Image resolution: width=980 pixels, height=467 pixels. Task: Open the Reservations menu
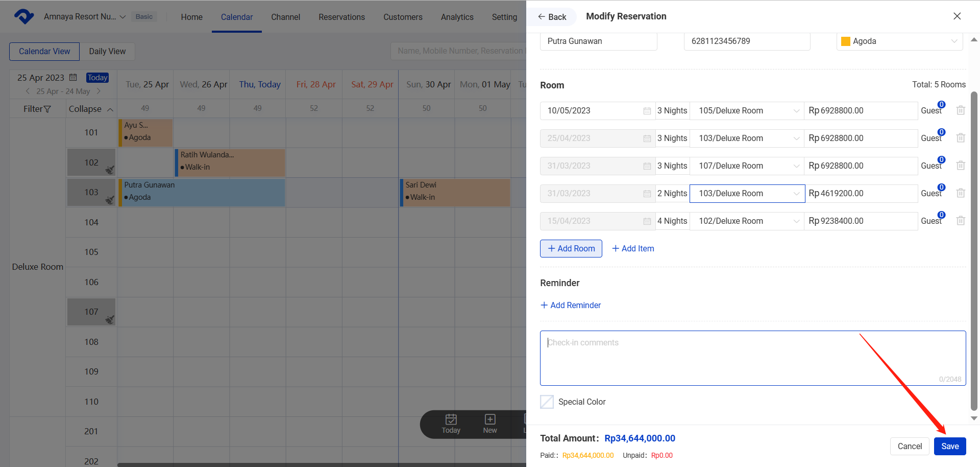point(341,17)
